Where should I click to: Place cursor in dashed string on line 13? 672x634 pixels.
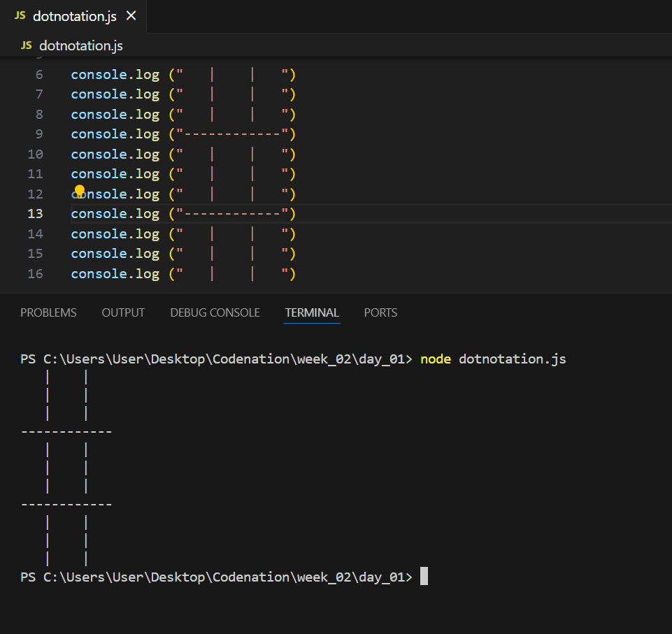coord(232,214)
